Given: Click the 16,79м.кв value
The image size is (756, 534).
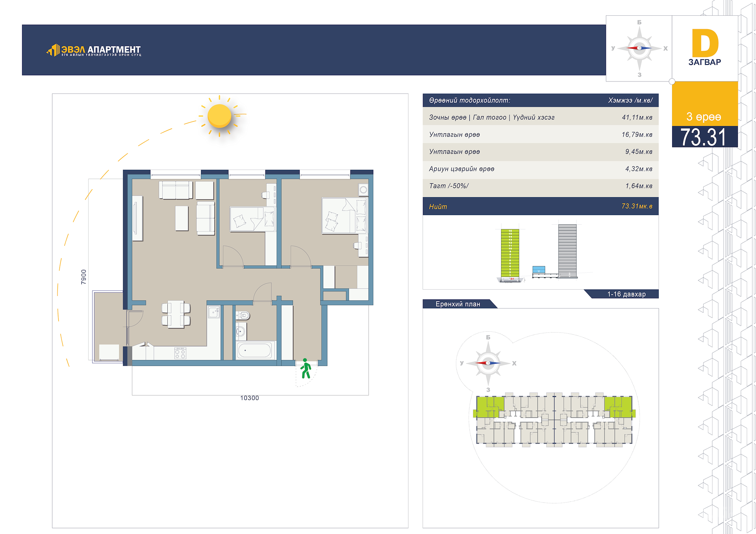Looking at the screenshot, I should click(637, 135).
